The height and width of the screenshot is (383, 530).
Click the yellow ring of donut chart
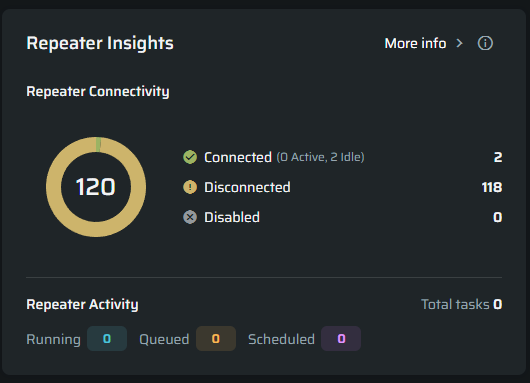(x=53, y=187)
